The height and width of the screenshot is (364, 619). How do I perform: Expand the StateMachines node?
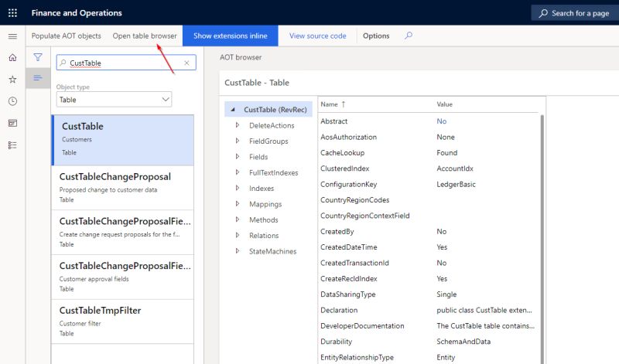point(238,251)
